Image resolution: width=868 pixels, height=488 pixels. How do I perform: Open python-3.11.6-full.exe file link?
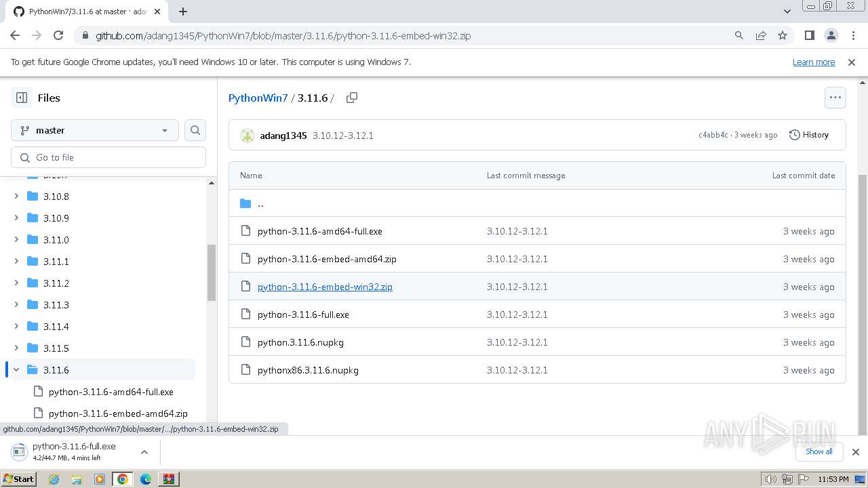click(303, 314)
